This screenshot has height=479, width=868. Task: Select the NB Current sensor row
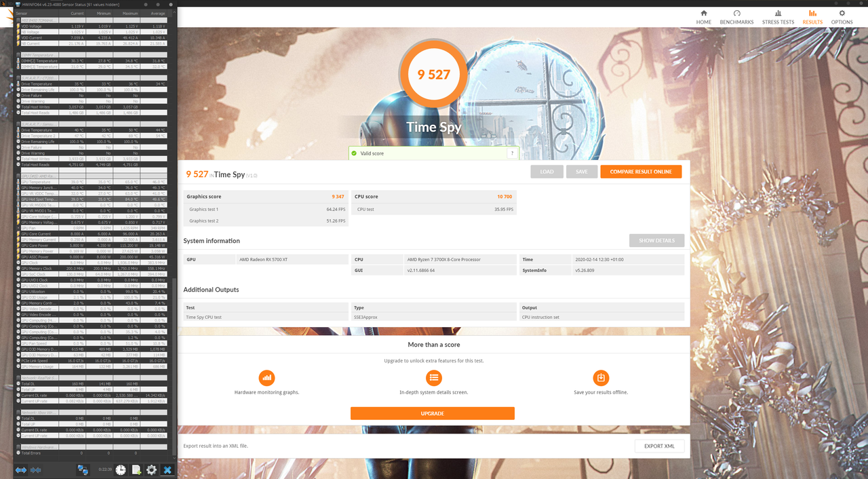[x=92, y=43]
